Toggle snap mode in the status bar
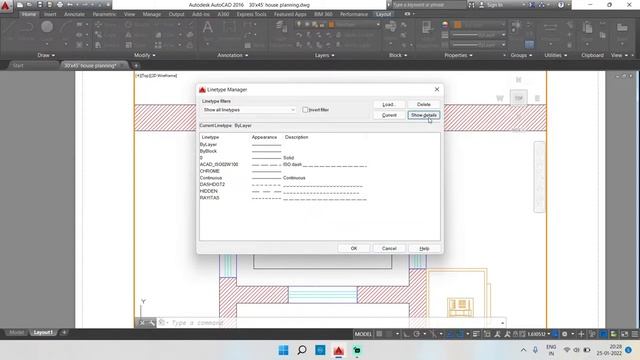 (x=389, y=334)
